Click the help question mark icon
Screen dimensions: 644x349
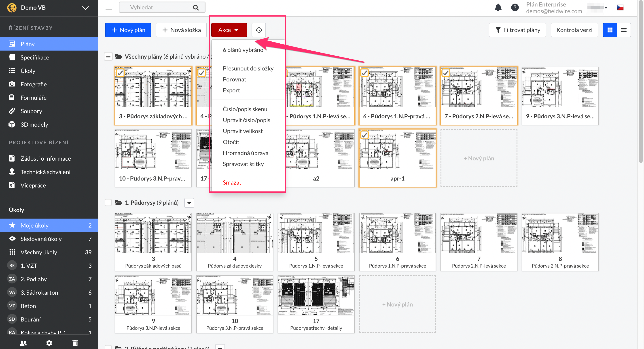515,8
